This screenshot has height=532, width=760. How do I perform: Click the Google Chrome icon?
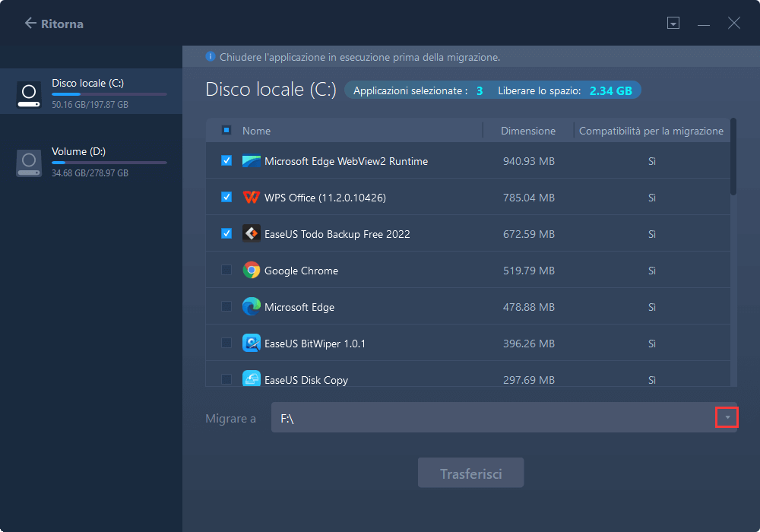click(251, 270)
